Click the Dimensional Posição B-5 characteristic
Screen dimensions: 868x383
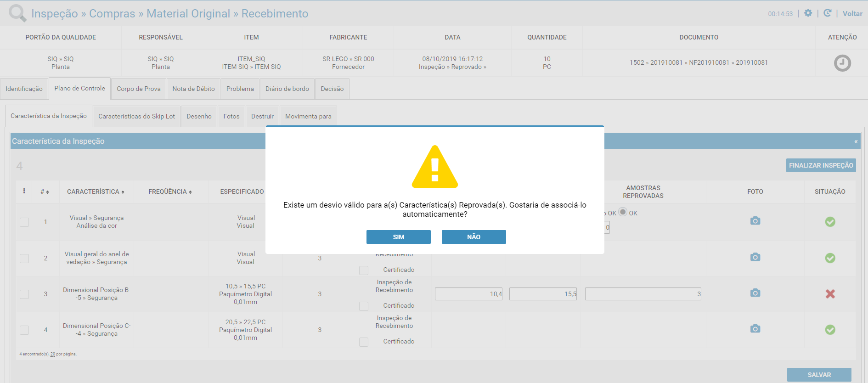(97, 294)
